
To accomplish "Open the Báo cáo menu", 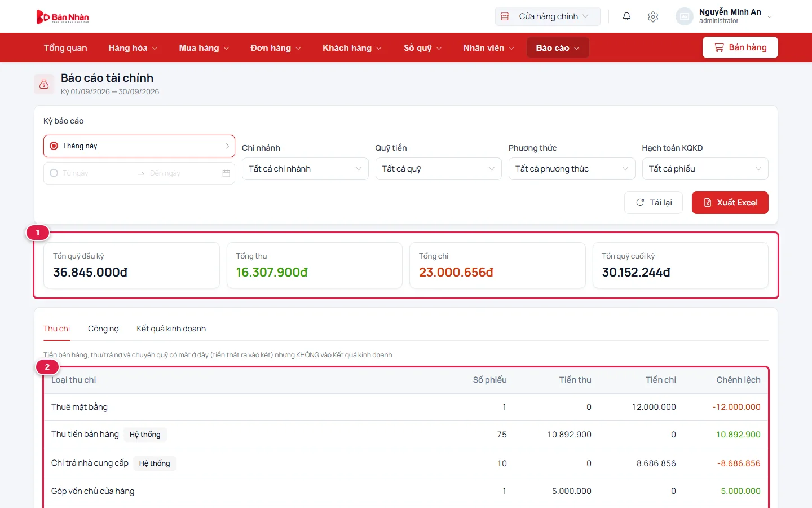I will (558, 48).
